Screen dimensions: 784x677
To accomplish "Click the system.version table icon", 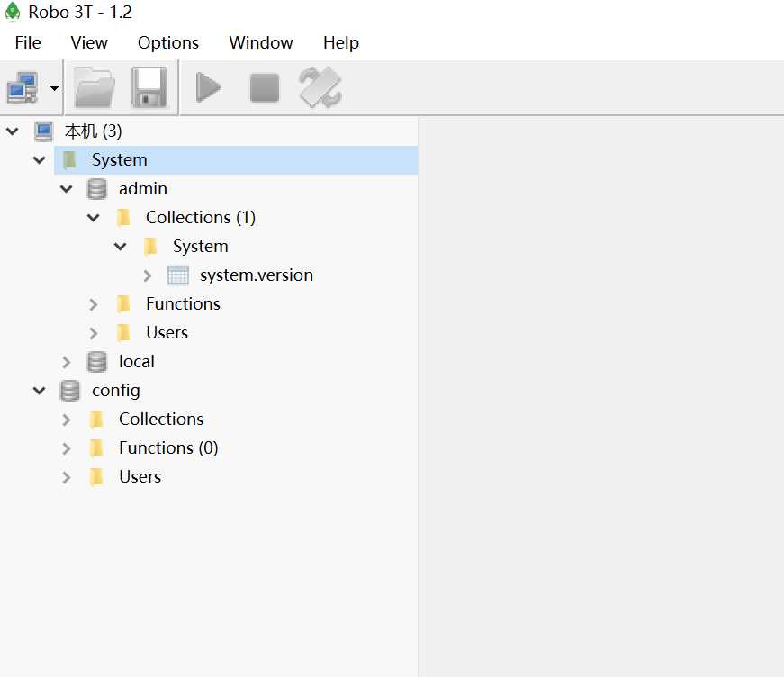I will pos(178,275).
